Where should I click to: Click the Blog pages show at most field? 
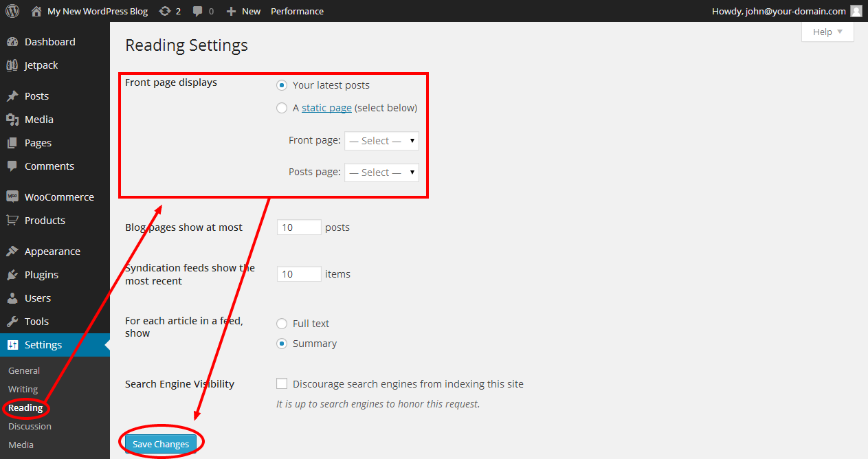298,227
